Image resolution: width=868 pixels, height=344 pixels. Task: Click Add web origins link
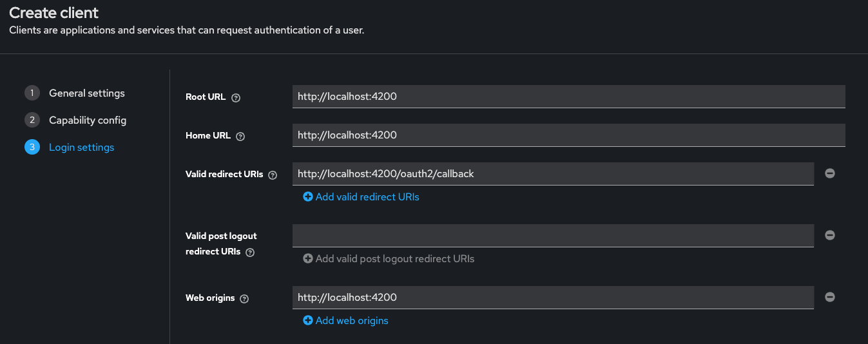click(x=352, y=320)
